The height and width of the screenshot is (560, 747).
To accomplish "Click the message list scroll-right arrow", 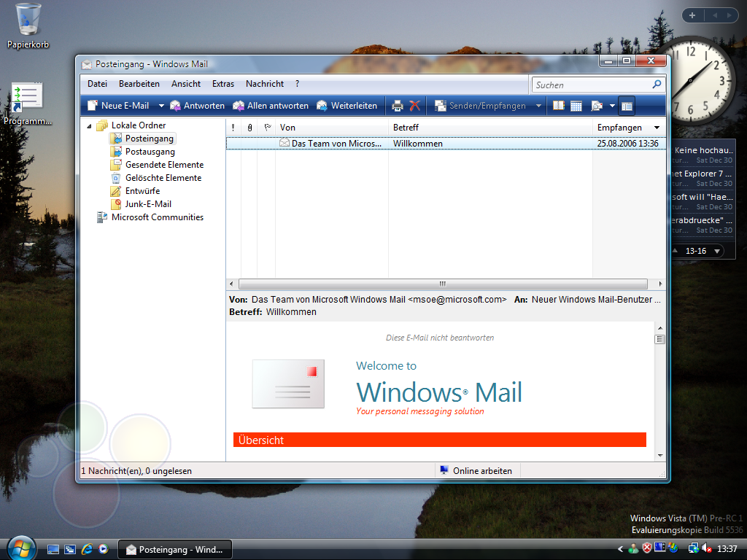I will pyautogui.click(x=660, y=284).
